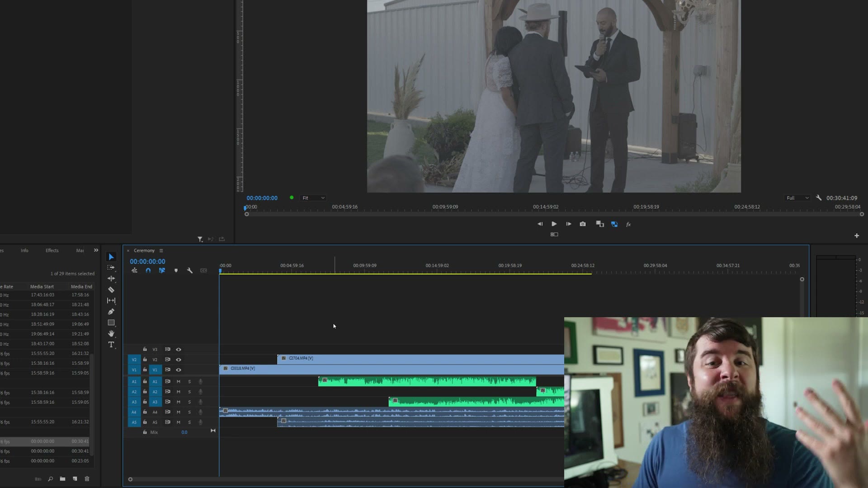Open the Fit zoom level dropdown

(313, 198)
